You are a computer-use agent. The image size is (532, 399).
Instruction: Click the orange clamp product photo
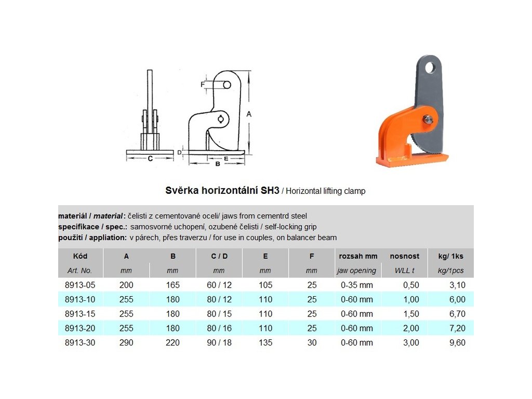tap(412, 111)
